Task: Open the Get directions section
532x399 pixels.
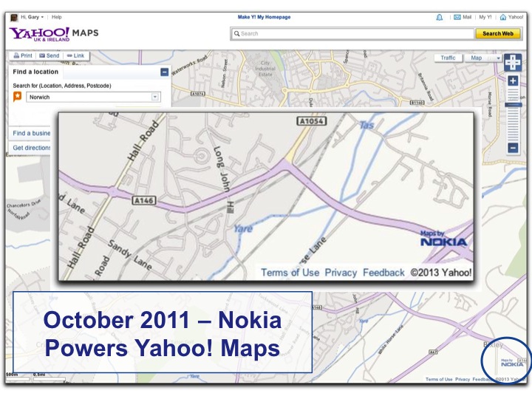Action: point(31,148)
